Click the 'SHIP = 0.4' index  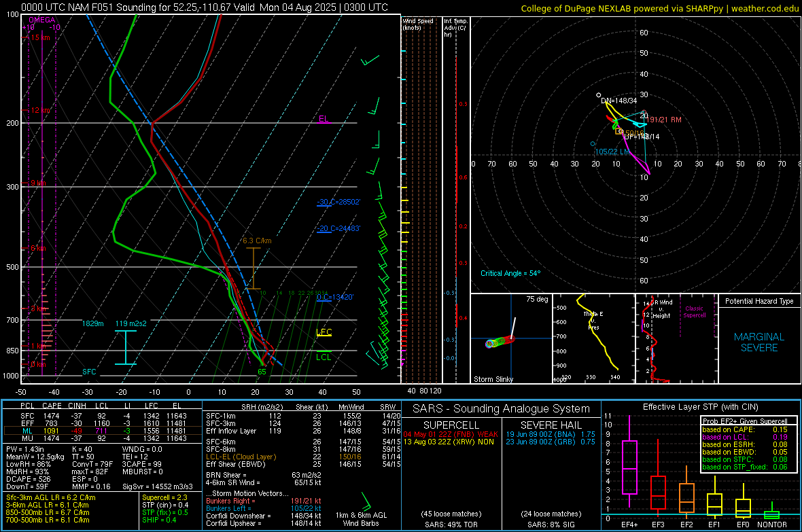[x=159, y=520]
